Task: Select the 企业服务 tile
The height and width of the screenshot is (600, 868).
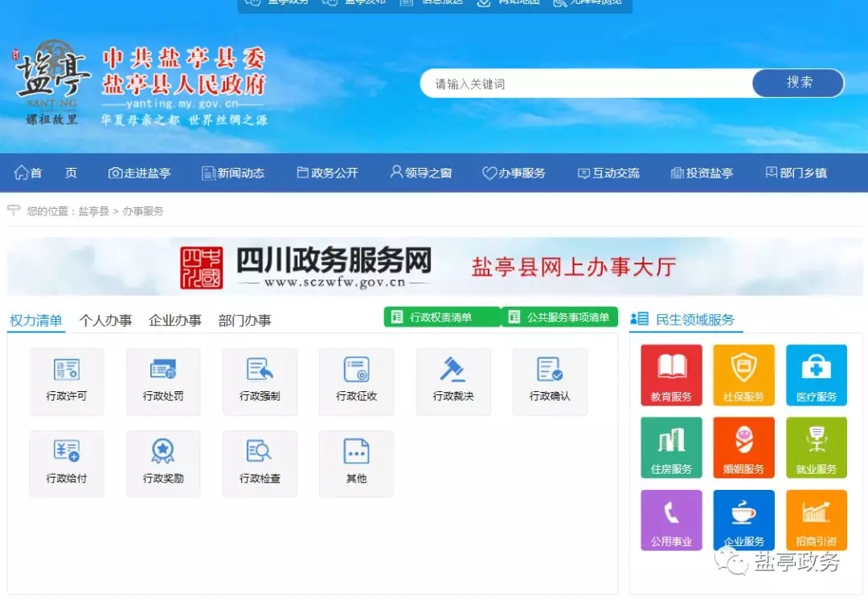Action: 744,520
